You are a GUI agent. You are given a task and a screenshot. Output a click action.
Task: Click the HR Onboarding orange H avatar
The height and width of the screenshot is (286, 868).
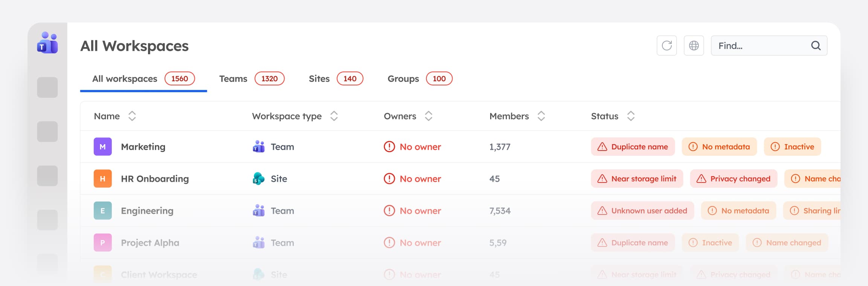pyautogui.click(x=102, y=179)
